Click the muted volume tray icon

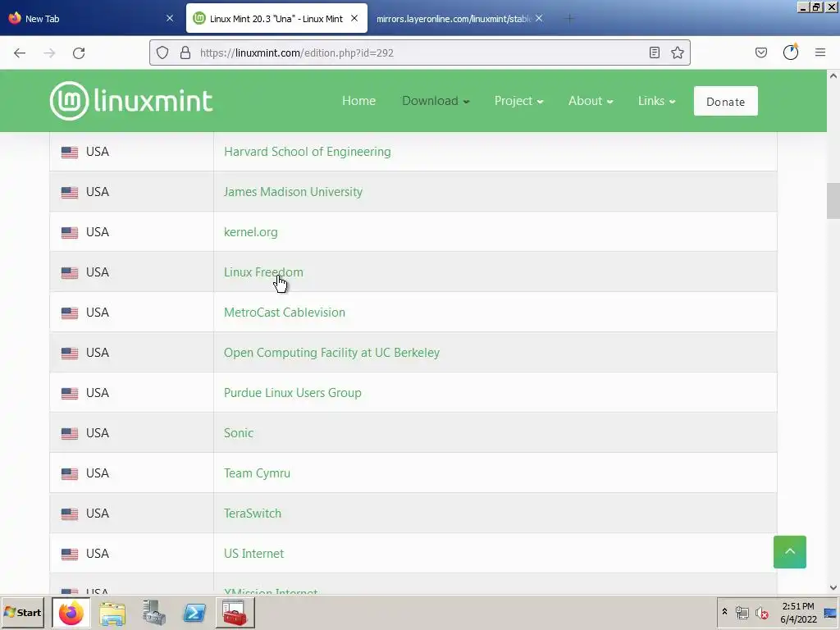click(x=762, y=613)
